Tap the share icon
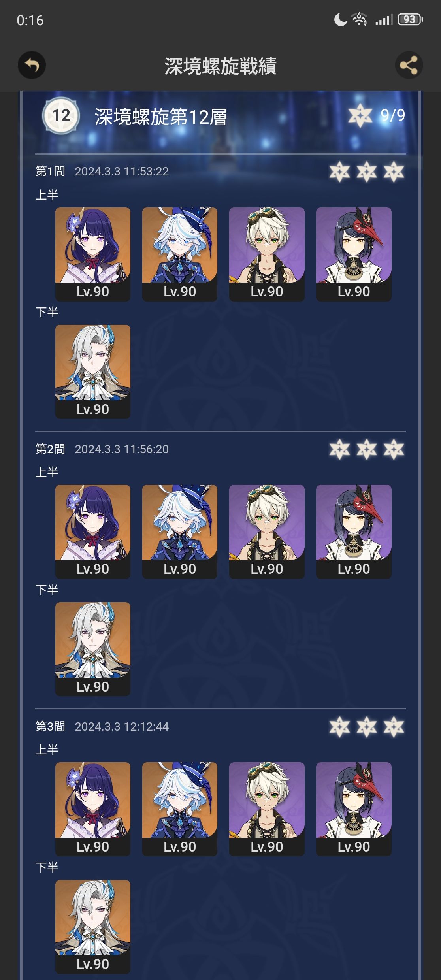 409,65
